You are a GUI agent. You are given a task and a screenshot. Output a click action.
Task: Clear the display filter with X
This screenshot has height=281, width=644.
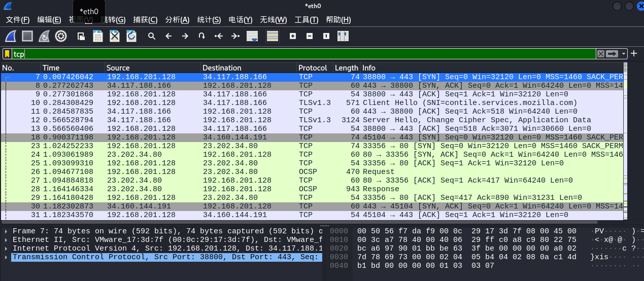[x=601, y=54]
